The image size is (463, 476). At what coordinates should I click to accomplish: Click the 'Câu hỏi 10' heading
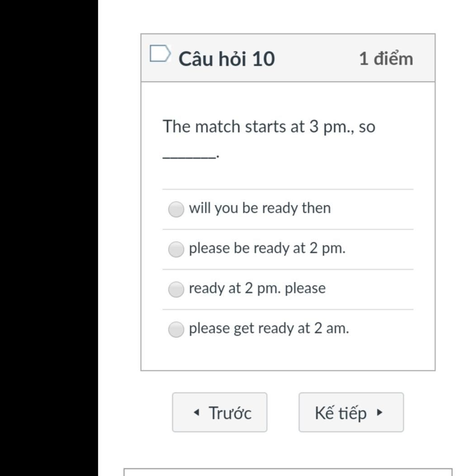click(227, 59)
